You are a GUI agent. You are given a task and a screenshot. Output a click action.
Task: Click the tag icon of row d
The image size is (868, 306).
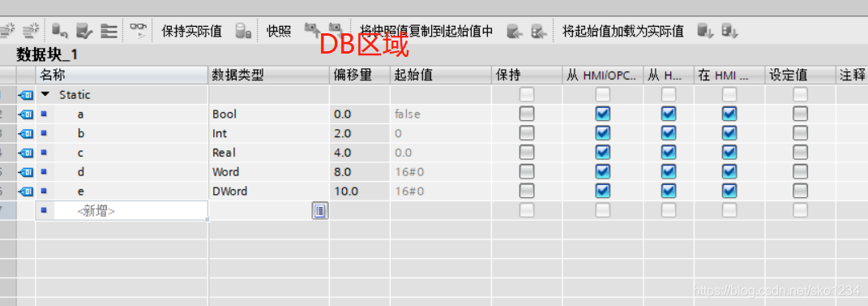click(x=26, y=172)
